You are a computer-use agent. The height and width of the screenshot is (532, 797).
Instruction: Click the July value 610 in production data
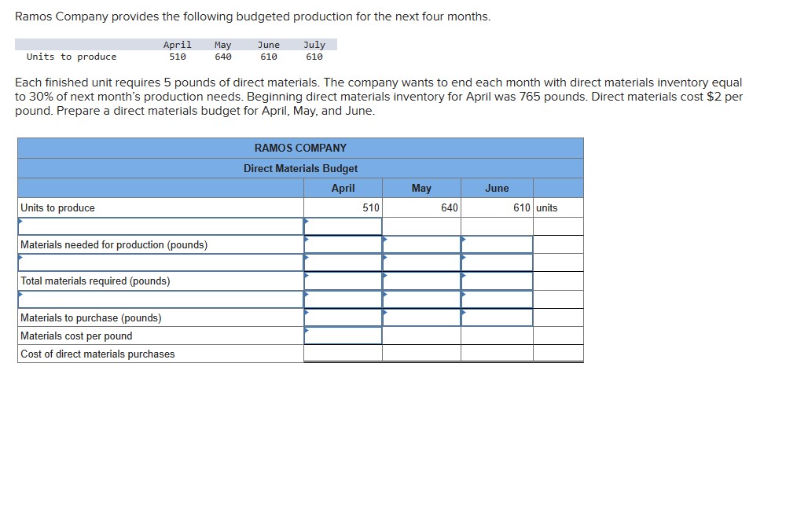click(x=314, y=57)
